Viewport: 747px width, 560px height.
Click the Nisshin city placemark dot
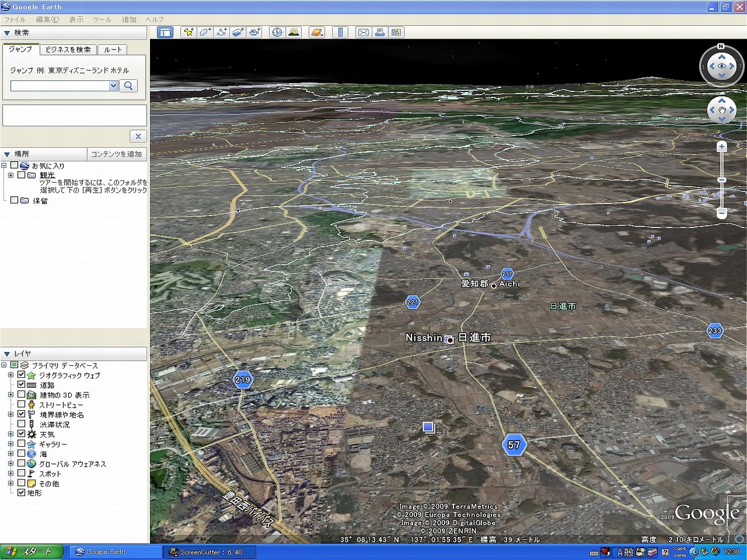point(450,339)
